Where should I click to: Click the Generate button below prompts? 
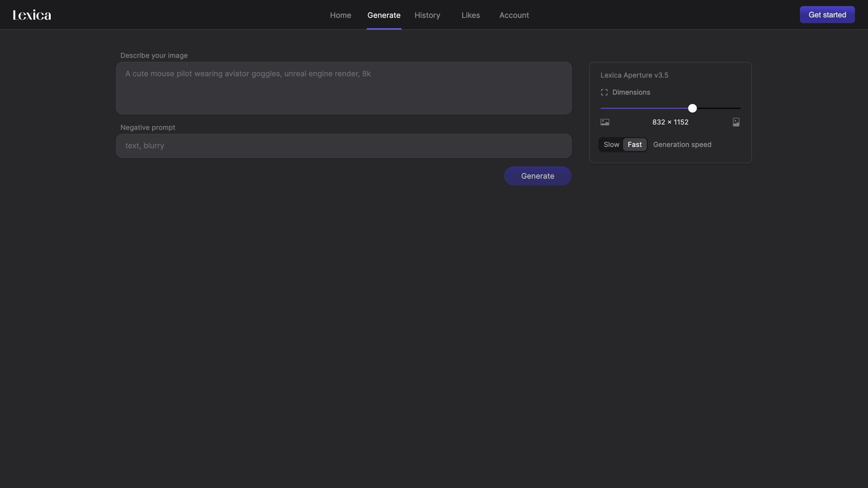click(x=538, y=176)
